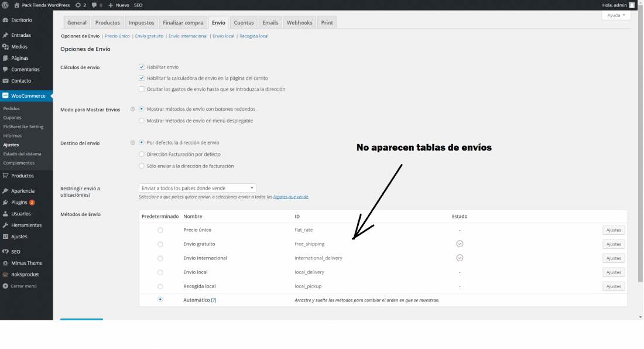
Task: Set Envío local as default method
Action: coord(160,272)
